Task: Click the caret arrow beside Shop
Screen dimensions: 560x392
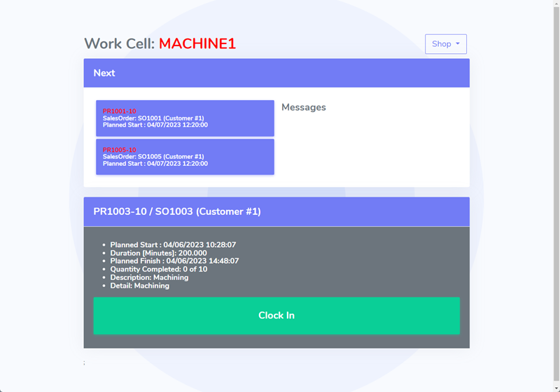Action: pyautogui.click(x=458, y=44)
